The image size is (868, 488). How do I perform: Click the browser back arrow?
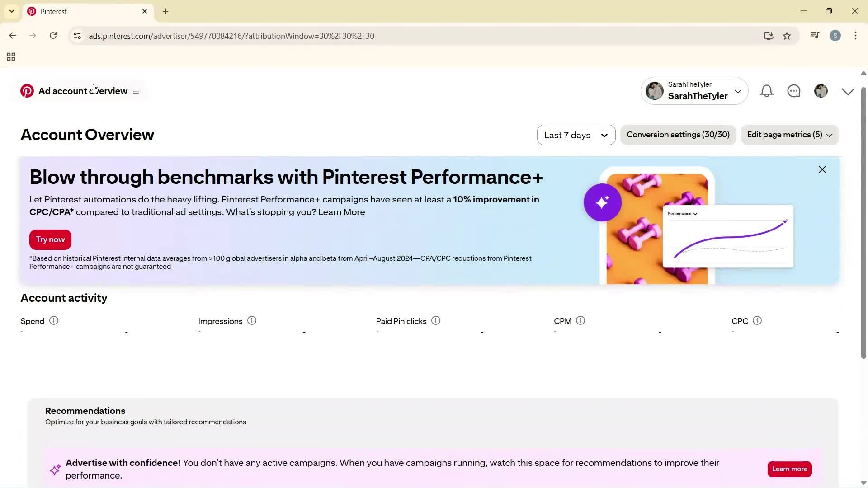click(12, 36)
